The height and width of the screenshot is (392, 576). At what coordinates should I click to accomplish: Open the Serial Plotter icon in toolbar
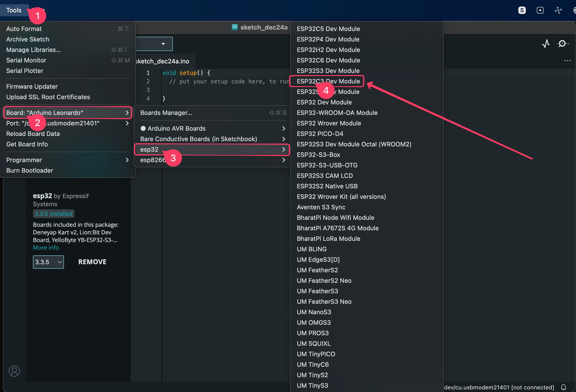(x=546, y=44)
